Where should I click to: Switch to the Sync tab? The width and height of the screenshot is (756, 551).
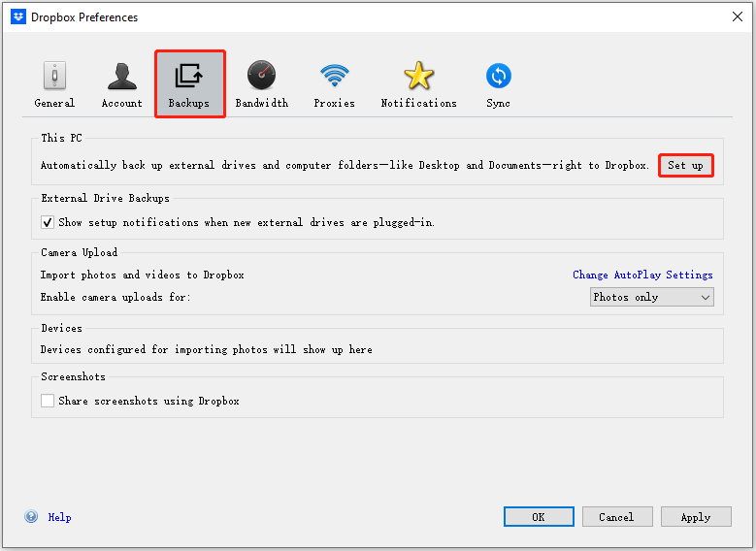498,83
